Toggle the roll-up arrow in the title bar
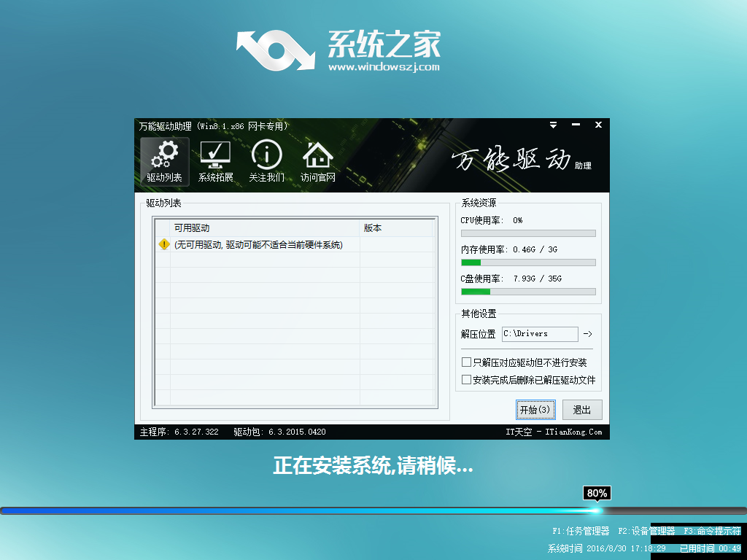This screenshot has height=560, width=747. coord(553,125)
